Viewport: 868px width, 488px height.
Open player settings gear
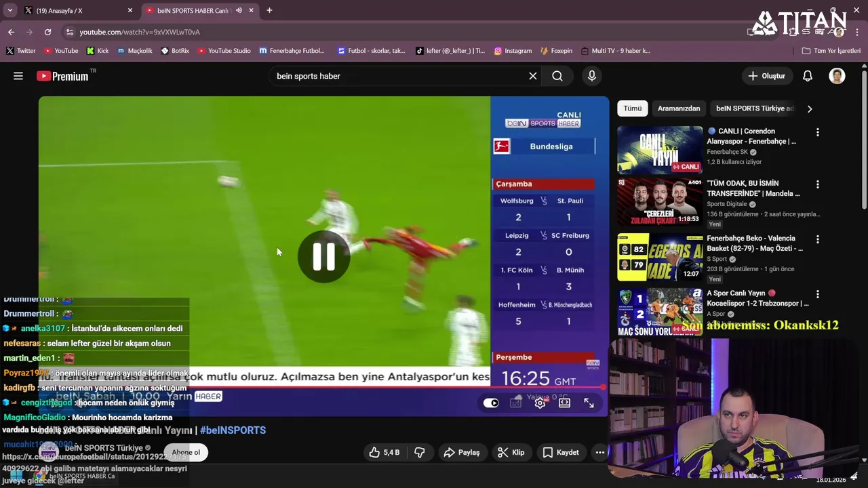[540, 403]
